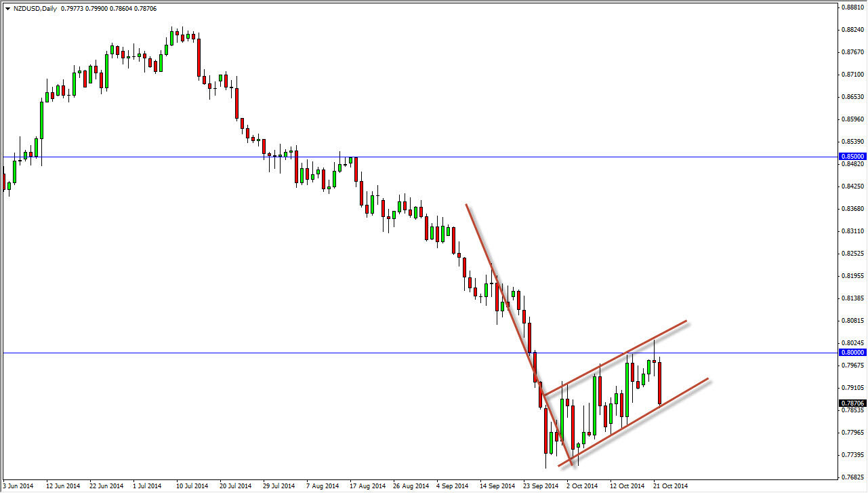The image size is (868, 493).
Task: Select the blue 0.80000 price level marker
Action: (x=852, y=353)
